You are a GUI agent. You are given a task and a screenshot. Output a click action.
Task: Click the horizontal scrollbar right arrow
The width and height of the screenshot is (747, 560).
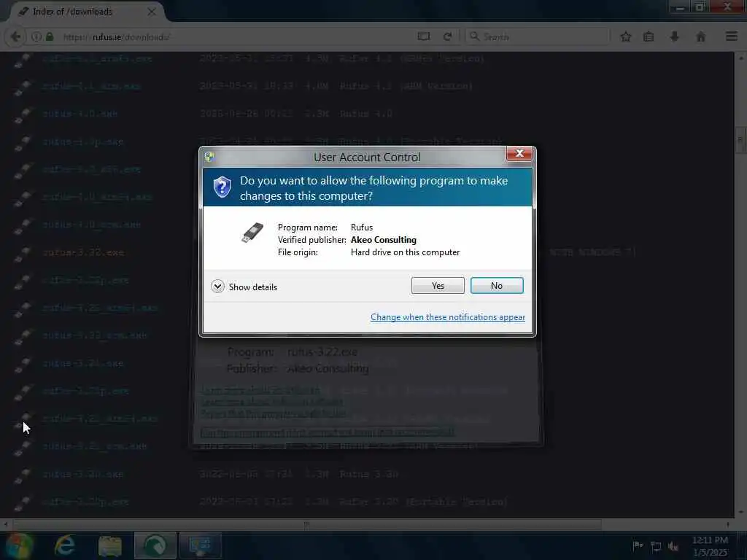(x=727, y=525)
